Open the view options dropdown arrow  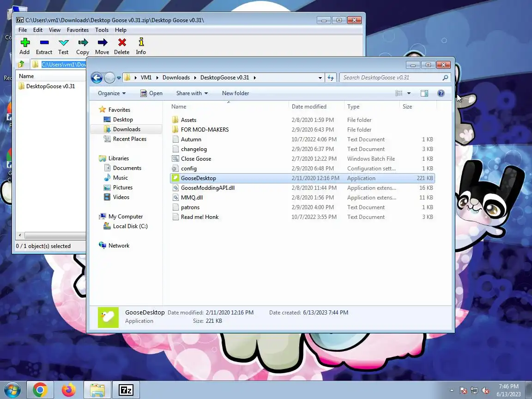409,93
